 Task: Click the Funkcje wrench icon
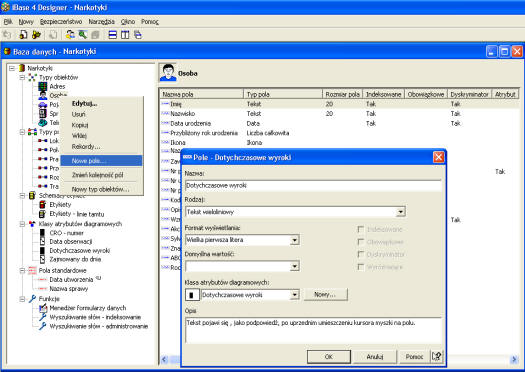point(32,299)
